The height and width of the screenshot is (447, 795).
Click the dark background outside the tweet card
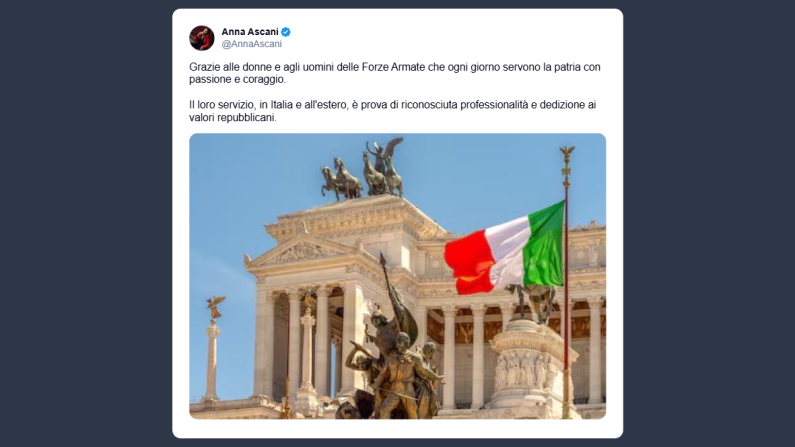85,223
